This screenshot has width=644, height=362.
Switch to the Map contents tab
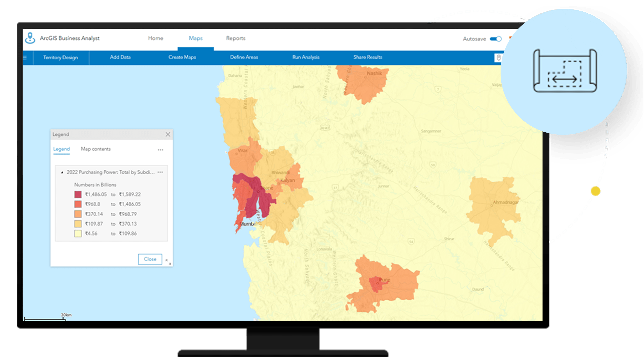click(96, 149)
